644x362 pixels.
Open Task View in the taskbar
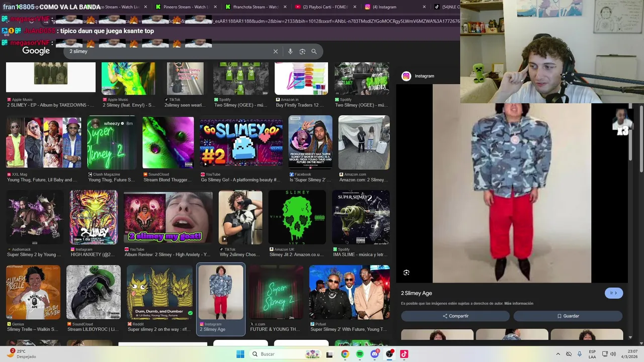tap(330, 354)
